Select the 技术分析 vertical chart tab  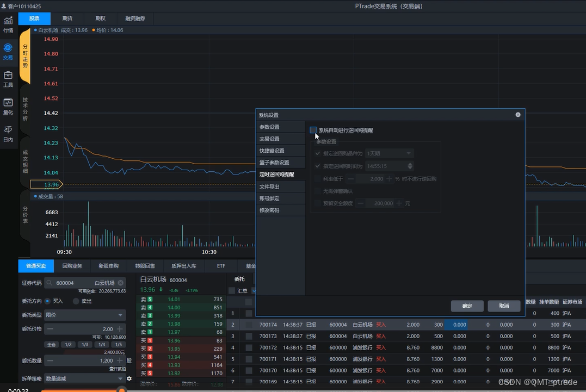[25, 109]
